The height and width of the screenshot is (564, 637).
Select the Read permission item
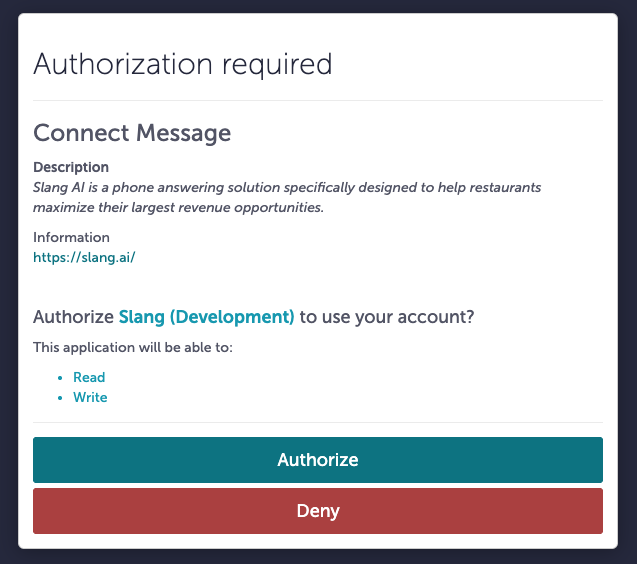[89, 377]
